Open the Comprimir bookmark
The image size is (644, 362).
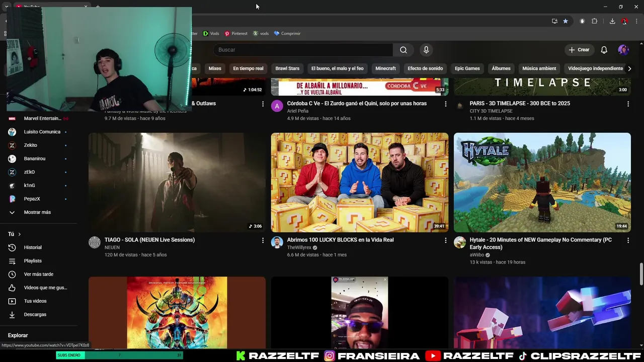point(287,34)
